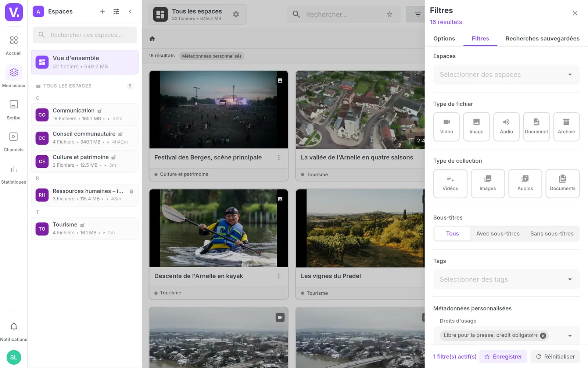Toggle the Document file type filter
Viewport: 588px width, 368px height.
[x=537, y=127]
